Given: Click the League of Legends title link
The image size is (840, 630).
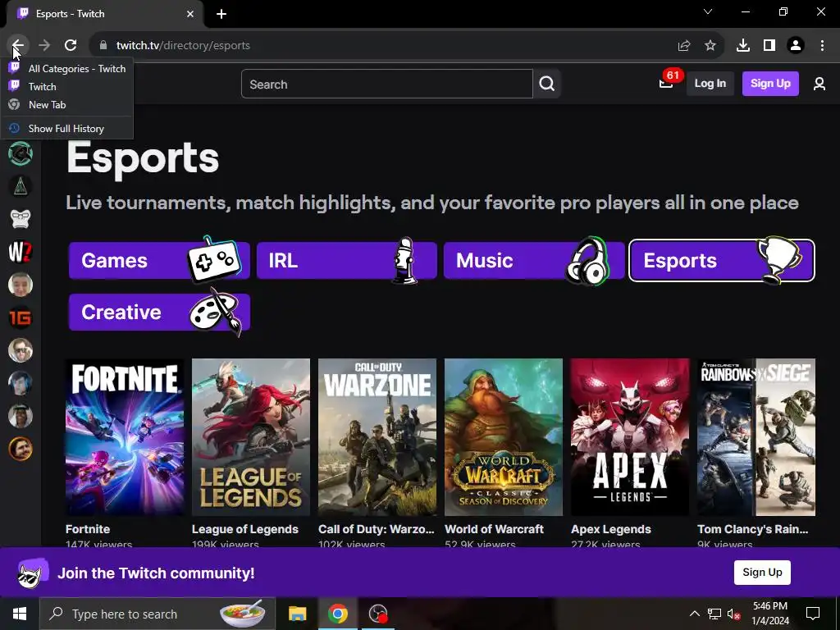Looking at the screenshot, I should pyautogui.click(x=245, y=529).
